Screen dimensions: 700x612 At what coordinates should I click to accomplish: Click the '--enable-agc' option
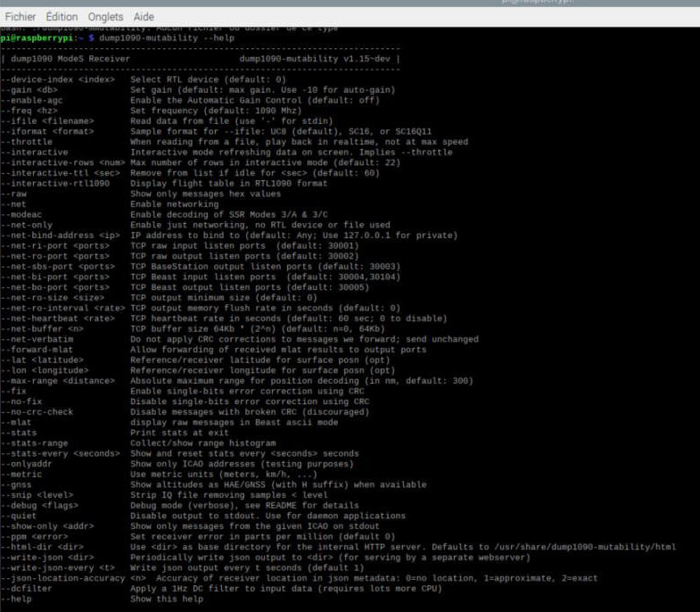(32, 101)
